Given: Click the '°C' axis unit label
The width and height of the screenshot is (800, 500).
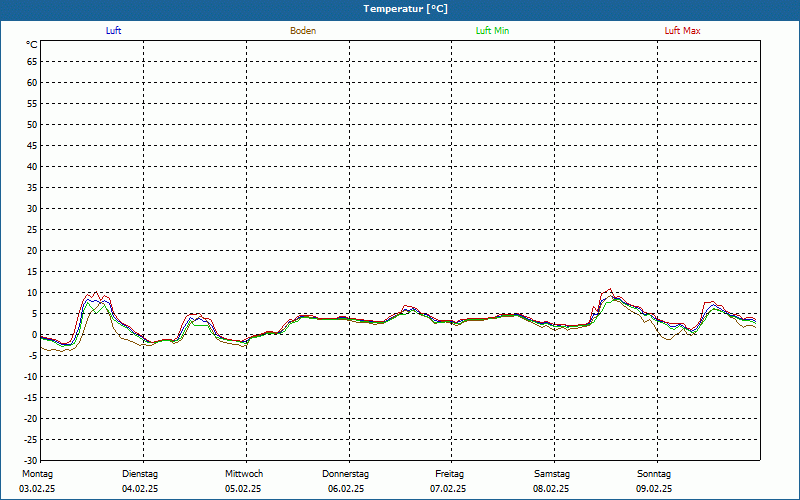Looking at the screenshot, I should [x=32, y=45].
